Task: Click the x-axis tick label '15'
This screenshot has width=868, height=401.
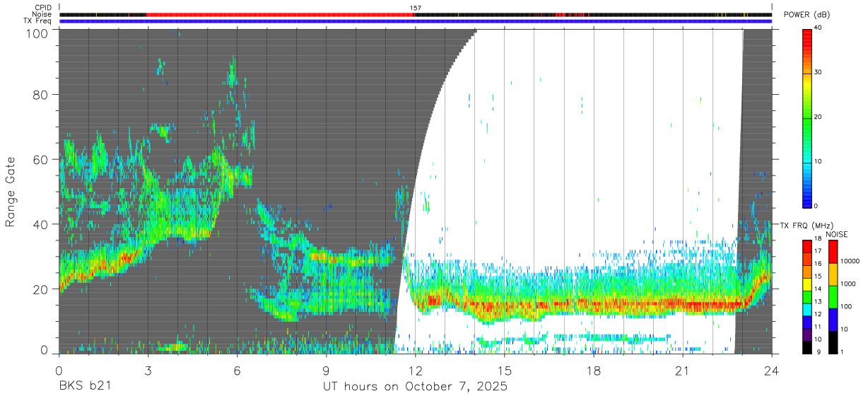Action: click(x=505, y=371)
